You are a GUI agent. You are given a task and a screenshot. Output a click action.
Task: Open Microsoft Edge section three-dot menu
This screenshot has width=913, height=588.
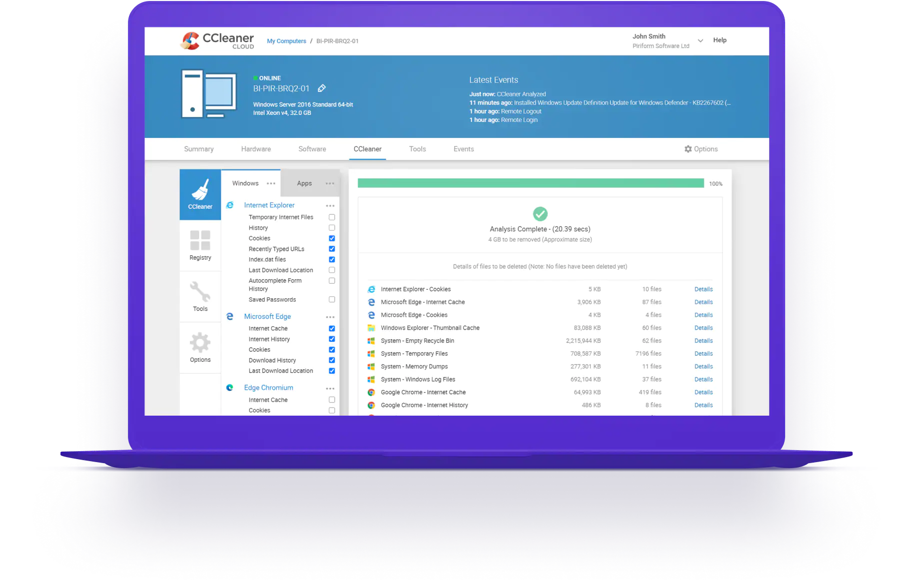pos(330,317)
